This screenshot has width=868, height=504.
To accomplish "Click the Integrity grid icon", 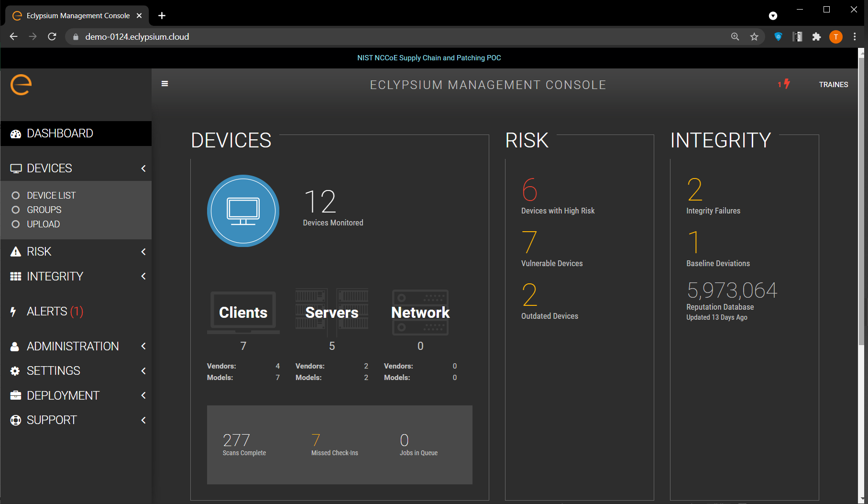I will [16, 276].
